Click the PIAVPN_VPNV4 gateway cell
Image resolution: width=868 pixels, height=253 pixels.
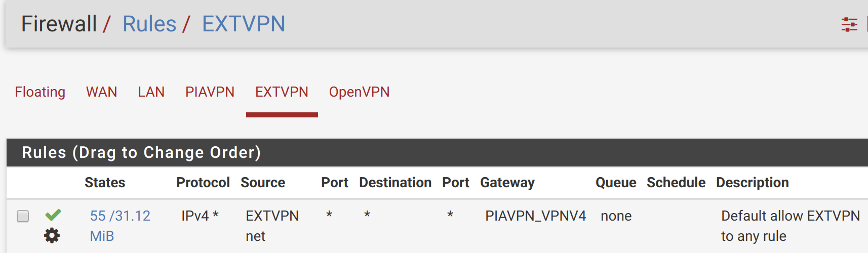pos(535,216)
